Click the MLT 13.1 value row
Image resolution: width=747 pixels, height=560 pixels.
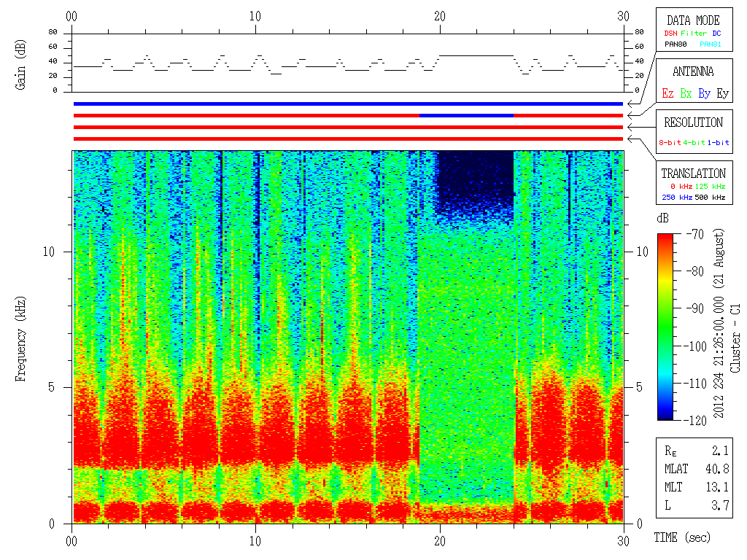697,486
